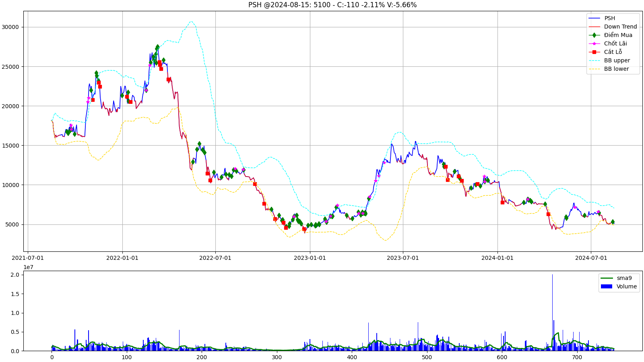Click the 1.0 volume axis label
This screenshot has height=362, width=644.
[x=15, y=313]
